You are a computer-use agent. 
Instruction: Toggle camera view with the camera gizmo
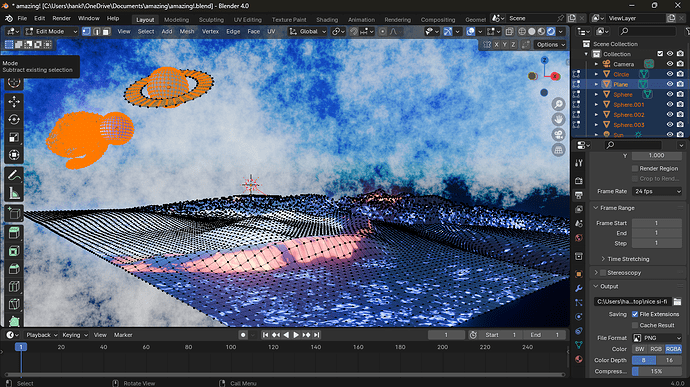click(558, 135)
